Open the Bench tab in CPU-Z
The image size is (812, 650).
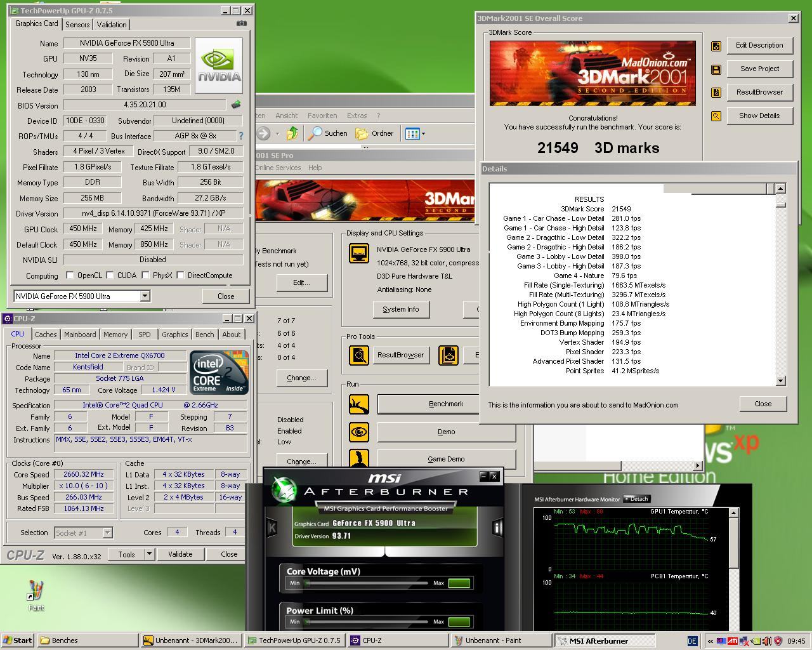pos(204,334)
